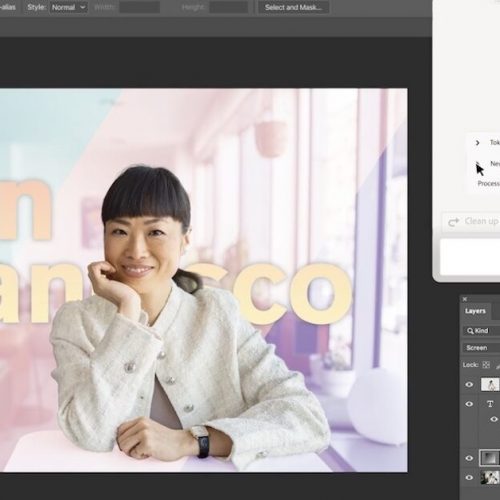Expand the chevron beside the Tok... row
The image size is (500, 500).
click(x=477, y=143)
